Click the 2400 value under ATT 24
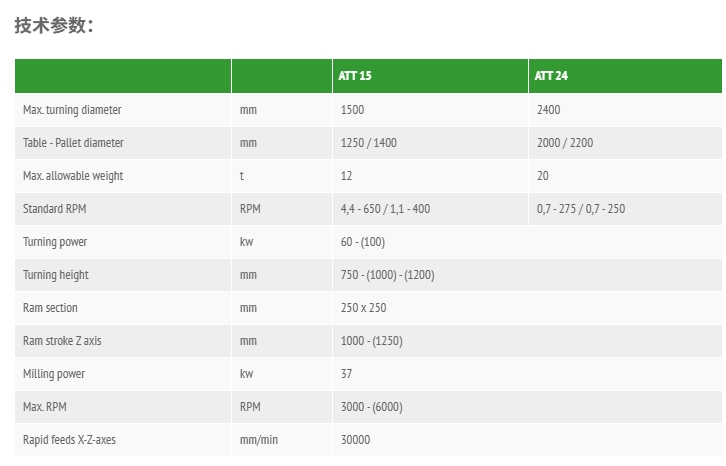 click(549, 110)
